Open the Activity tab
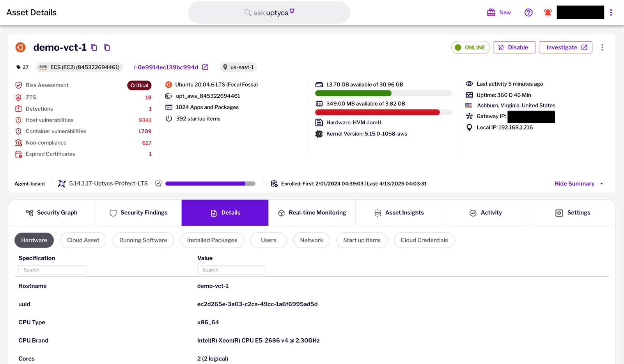Screen dimensions: 624x364 (486, 213)
